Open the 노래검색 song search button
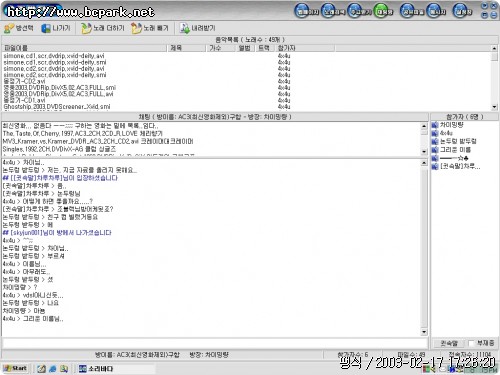The width and height of the screenshot is (500, 375). [333, 11]
